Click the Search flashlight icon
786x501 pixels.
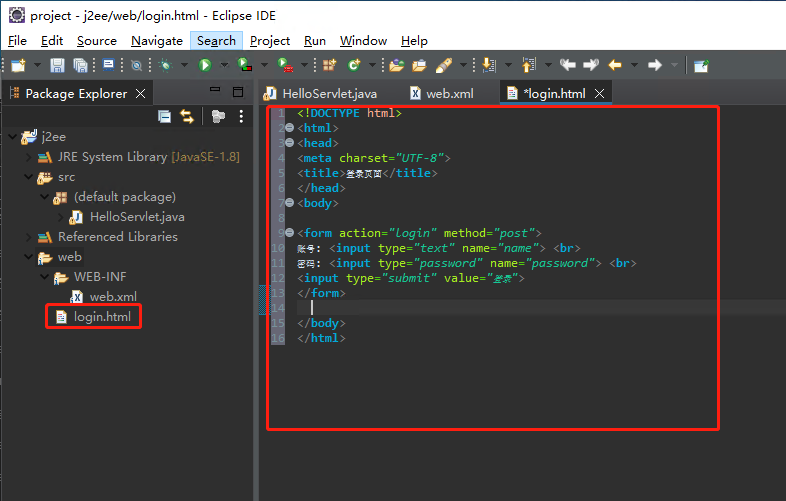(x=444, y=65)
